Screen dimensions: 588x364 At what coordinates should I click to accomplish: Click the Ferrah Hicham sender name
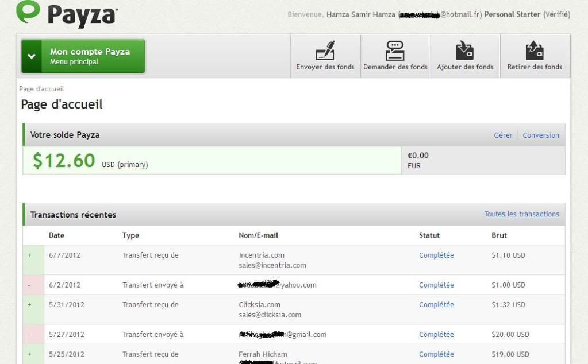(x=263, y=354)
